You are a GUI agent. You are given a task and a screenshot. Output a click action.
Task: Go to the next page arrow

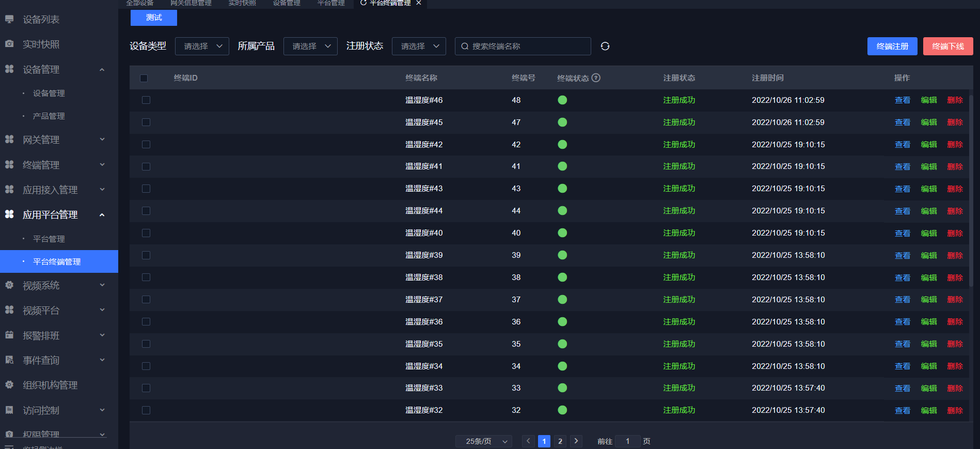pos(576,441)
